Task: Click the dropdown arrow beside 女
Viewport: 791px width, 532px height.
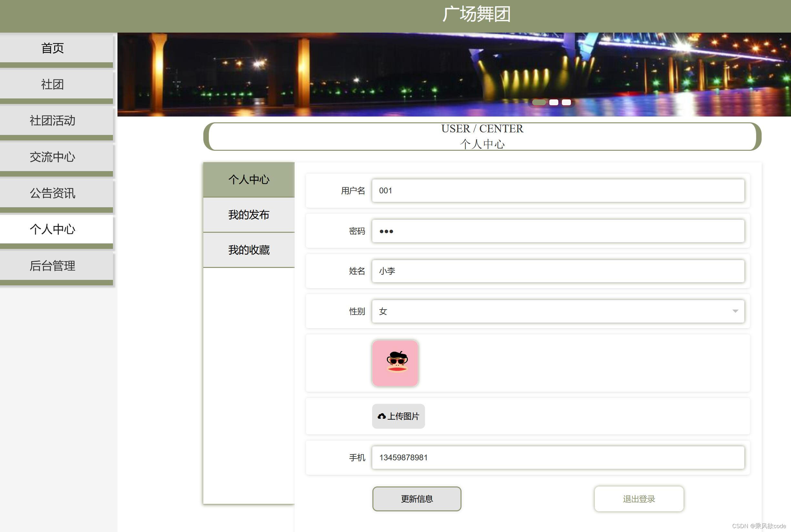Action: (735, 311)
